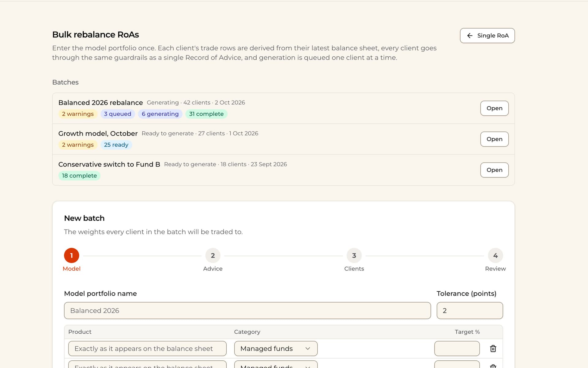
Task: Jump to step 4 Review
Action: tap(495, 255)
